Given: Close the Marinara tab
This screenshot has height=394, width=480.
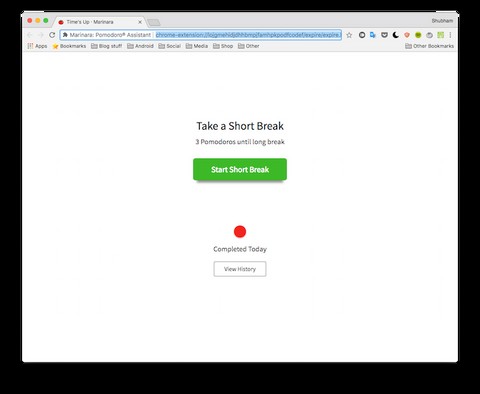Looking at the screenshot, I should tap(140, 22).
